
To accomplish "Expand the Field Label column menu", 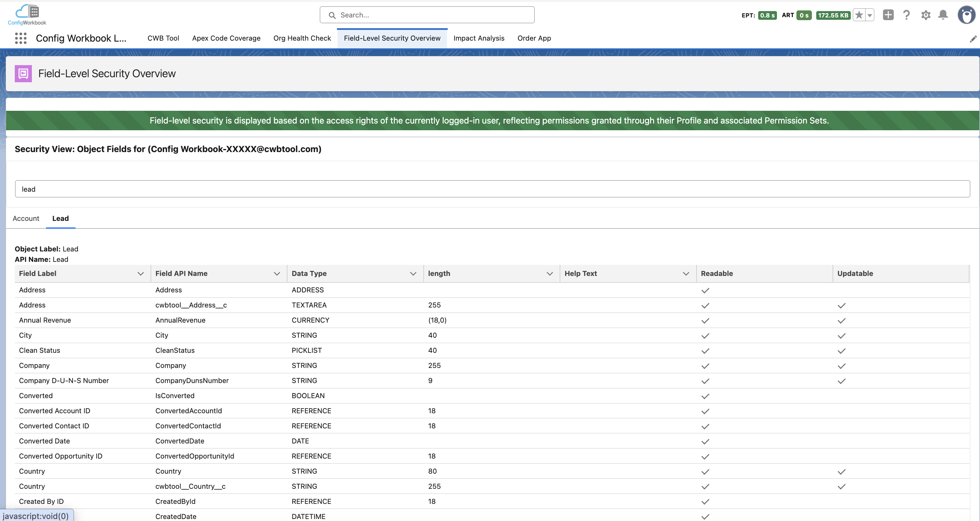I will point(140,274).
